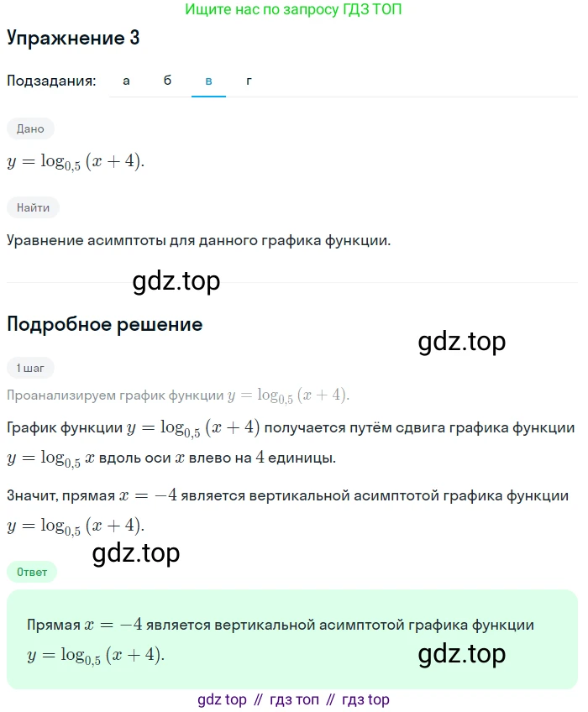The width and height of the screenshot is (588, 712).
Task: Click the formula under the Дано badge
Action: point(76,162)
